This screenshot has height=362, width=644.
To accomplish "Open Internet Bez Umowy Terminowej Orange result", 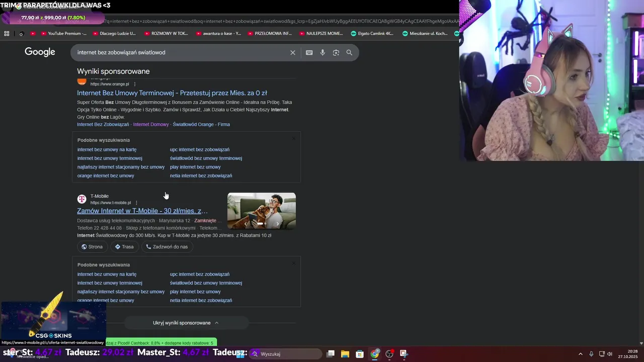I will (172, 93).
